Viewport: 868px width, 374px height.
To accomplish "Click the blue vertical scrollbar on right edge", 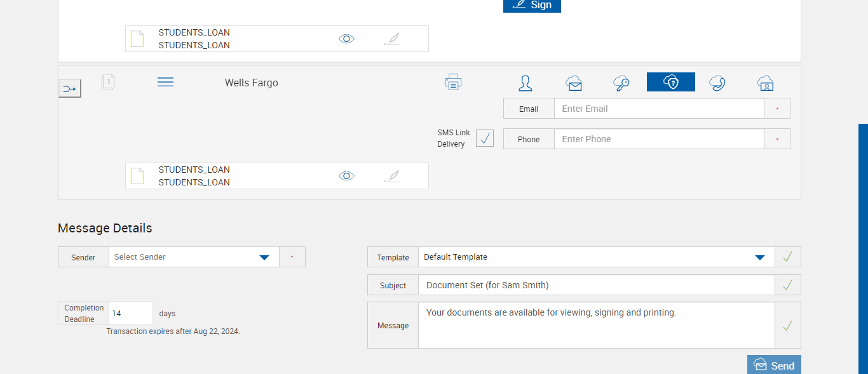I will coord(863,248).
